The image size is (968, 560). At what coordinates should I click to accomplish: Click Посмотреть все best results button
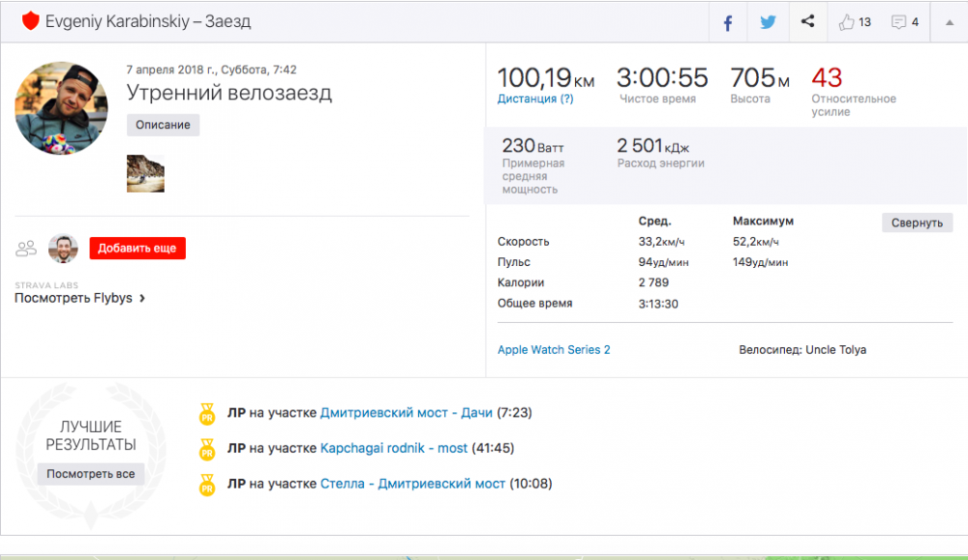[91, 474]
